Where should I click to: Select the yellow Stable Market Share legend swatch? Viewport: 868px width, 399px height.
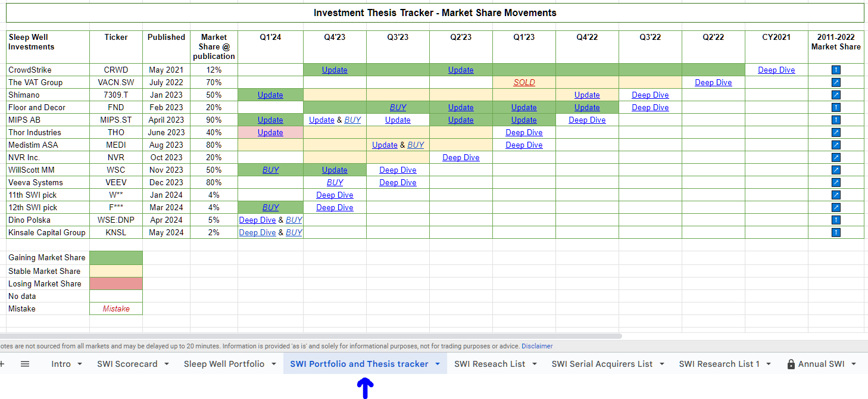[x=116, y=271]
